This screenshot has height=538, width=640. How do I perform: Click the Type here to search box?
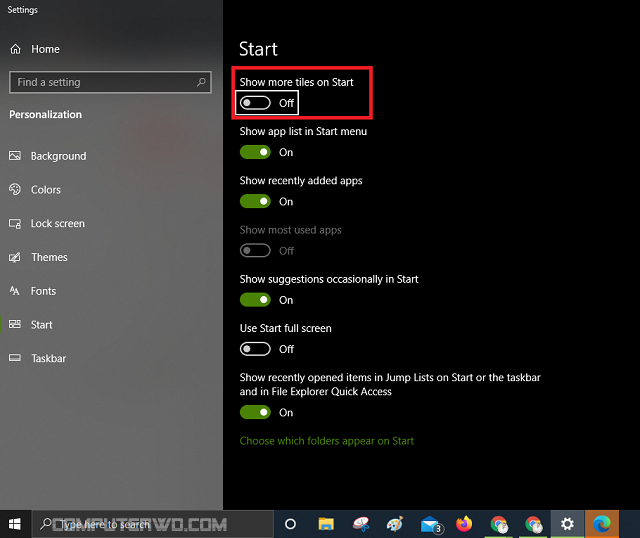[153, 524]
